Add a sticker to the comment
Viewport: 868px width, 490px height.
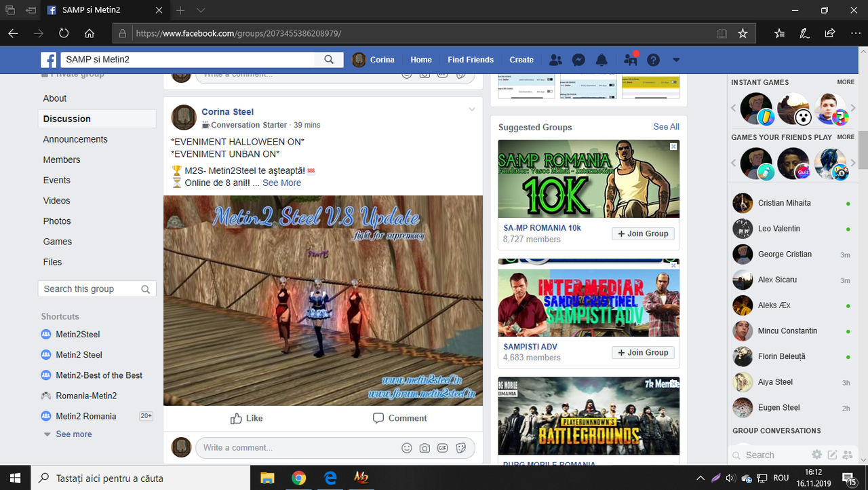coord(461,448)
